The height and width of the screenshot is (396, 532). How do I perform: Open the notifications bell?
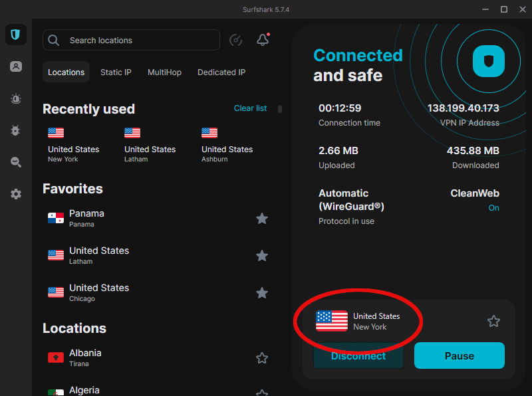[x=263, y=40]
